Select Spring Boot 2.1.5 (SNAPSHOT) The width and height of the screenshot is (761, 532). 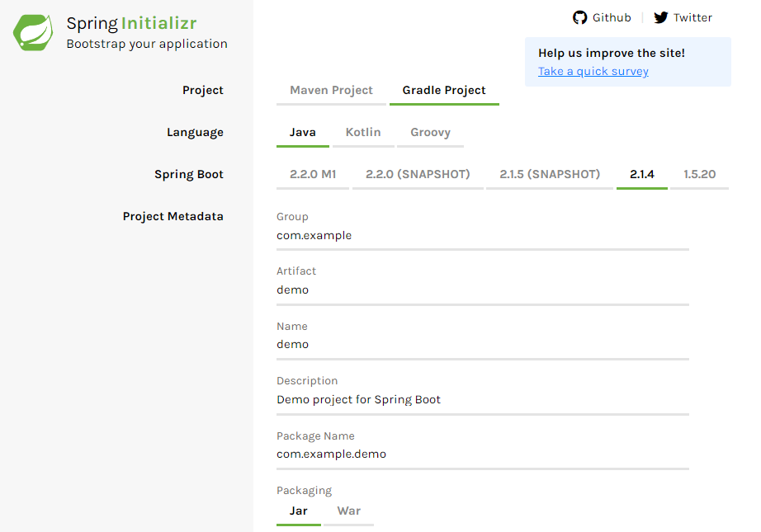click(550, 175)
